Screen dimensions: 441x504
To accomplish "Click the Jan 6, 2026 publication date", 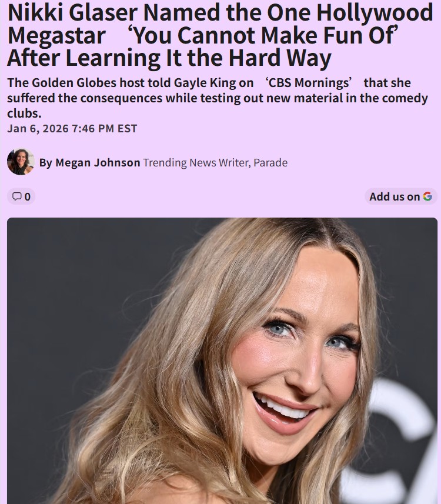I will [x=38, y=129].
